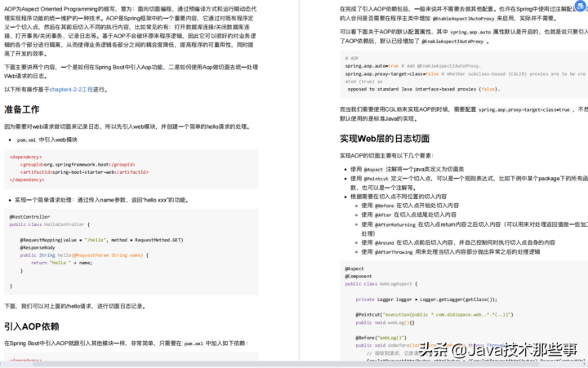
Task: Click the return "Hello " + name line
Action: pos(61,263)
